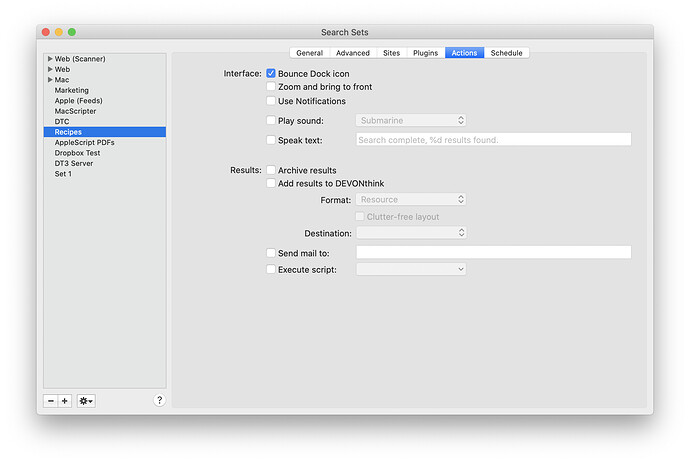Expand the Web (Scanner) group

click(50, 59)
